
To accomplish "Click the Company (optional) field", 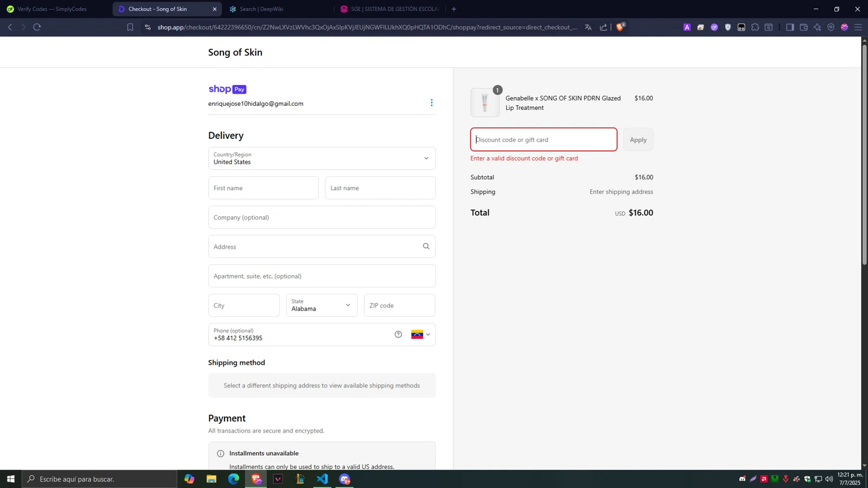I will point(322,217).
